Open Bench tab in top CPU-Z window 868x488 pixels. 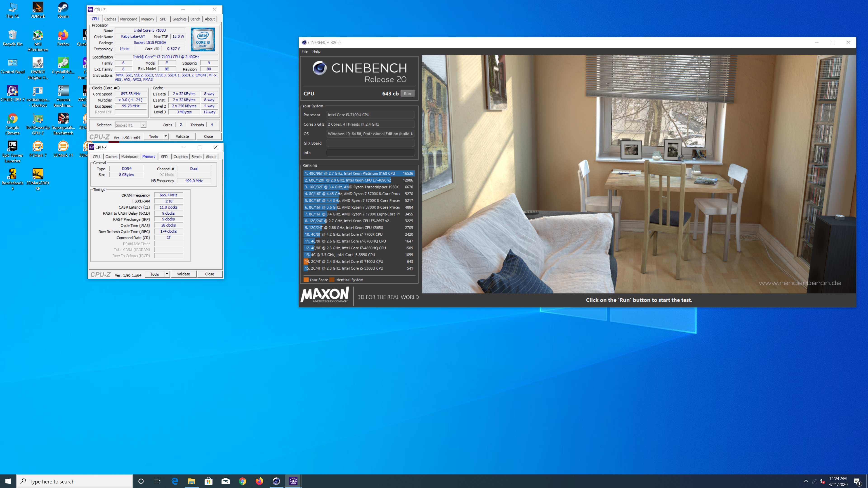pyautogui.click(x=196, y=19)
